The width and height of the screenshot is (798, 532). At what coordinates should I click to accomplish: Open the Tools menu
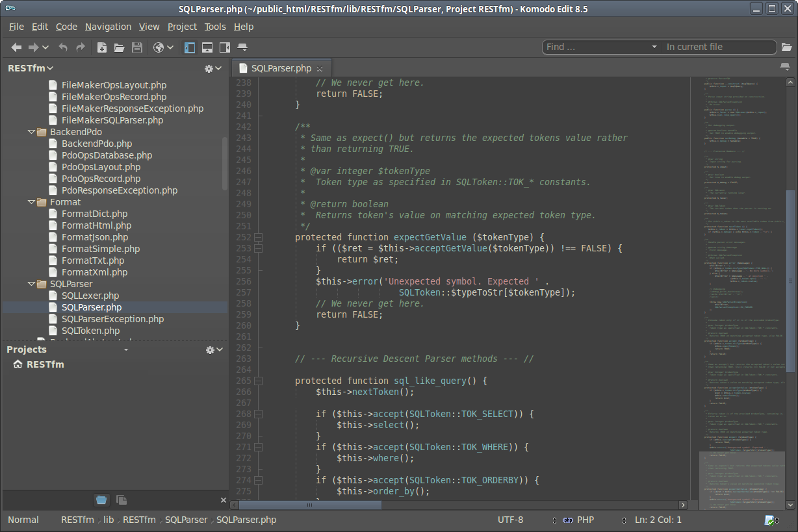pyautogui.click(x=215, y=27)
